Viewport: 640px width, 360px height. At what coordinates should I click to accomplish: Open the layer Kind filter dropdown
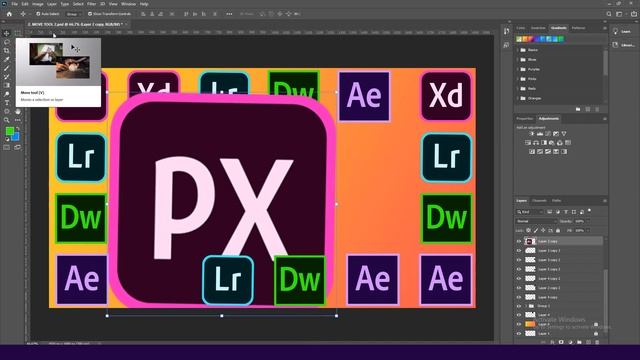point(530,212)
